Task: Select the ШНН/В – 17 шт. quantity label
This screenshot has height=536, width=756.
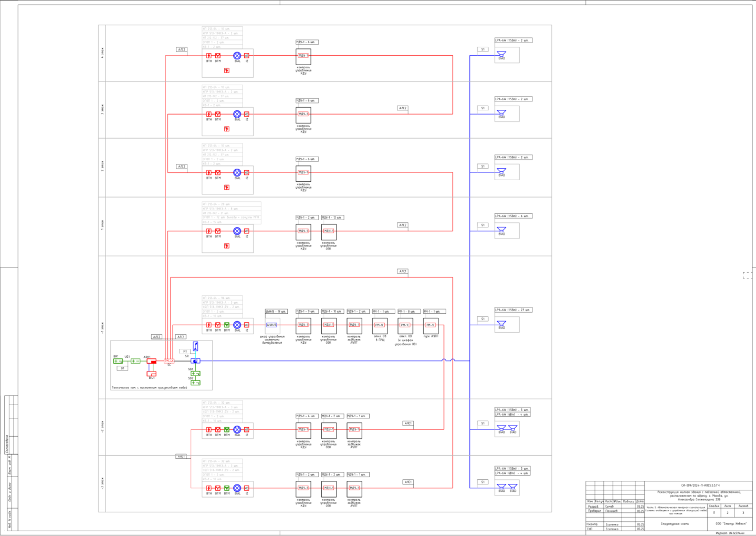Action: pos(276,311)
